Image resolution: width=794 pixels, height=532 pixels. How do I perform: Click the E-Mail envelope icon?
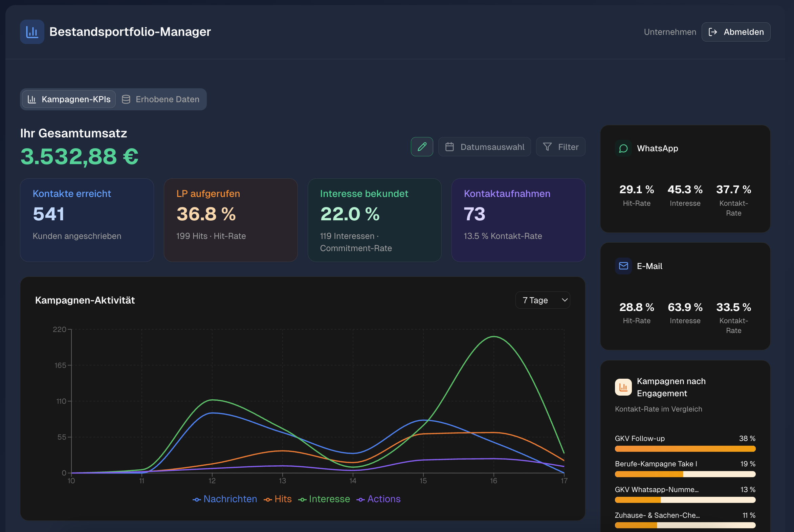point(623,266)
